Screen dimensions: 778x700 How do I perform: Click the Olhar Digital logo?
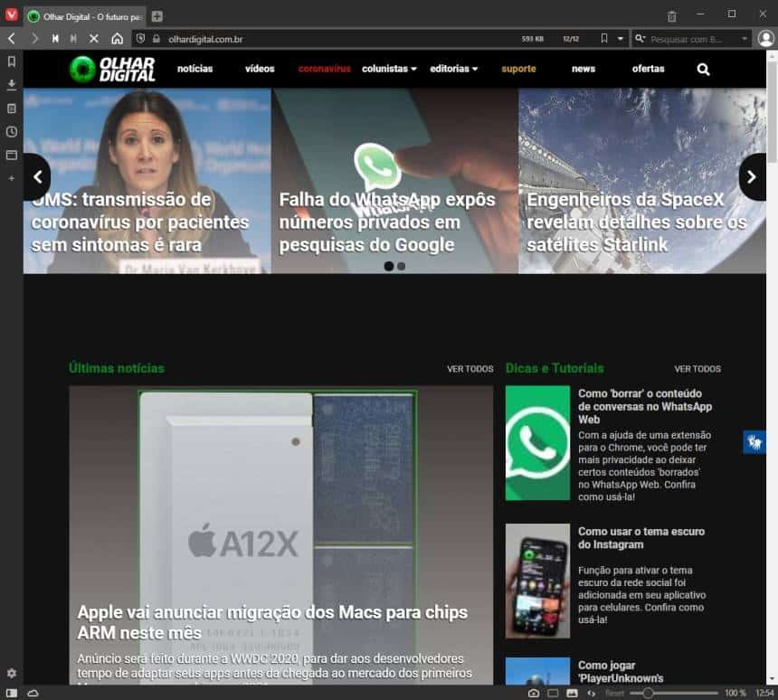pyautogui.click(x=112, y=69)
